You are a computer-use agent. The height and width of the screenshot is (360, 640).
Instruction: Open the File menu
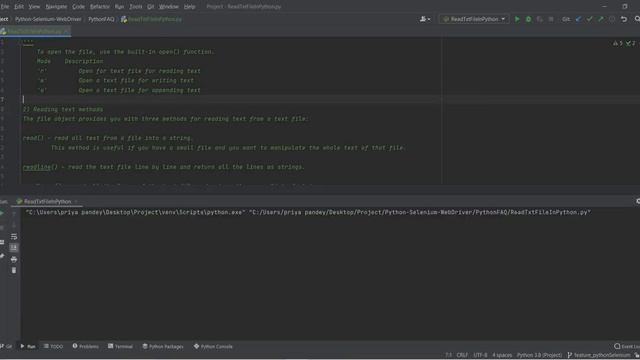tap(4, 7)
